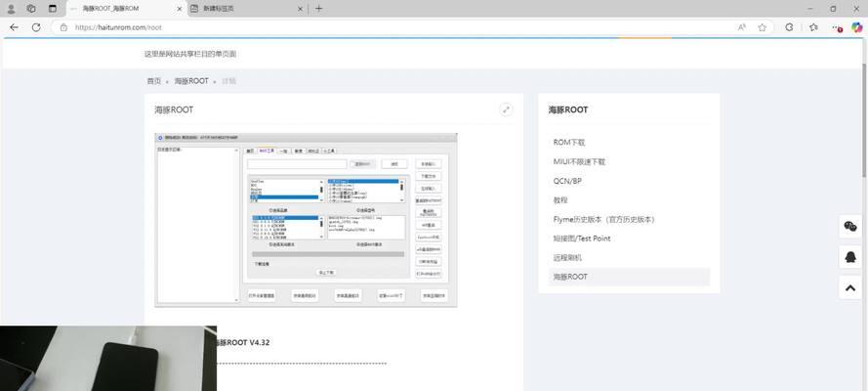
Task: Click the WeChat contact floating icon
Action: click(850, 227)
